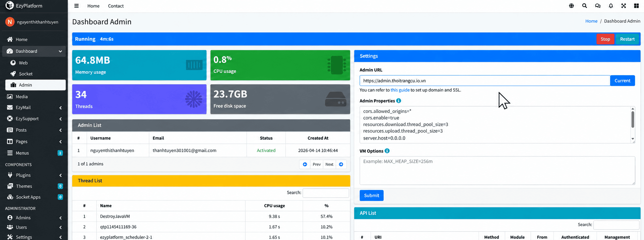Expand the Plugins sidebar menu

pyautogui.click(x=34, y=175)
